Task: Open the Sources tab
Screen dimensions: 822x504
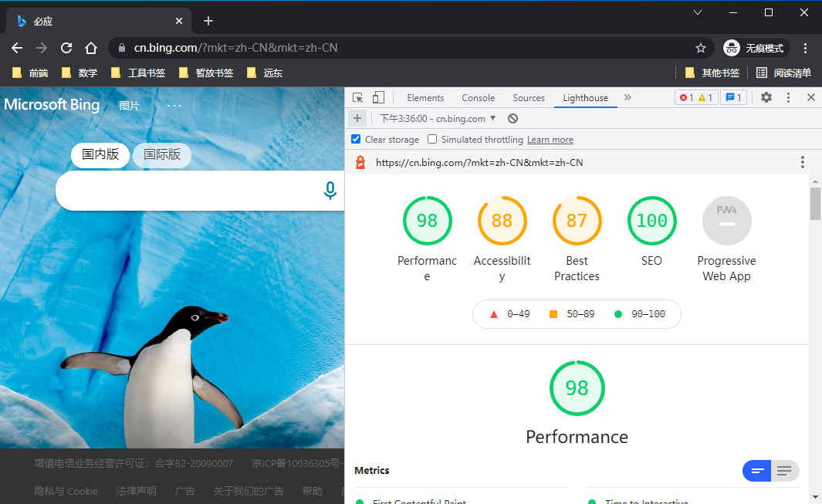Action: pos(528,98)
